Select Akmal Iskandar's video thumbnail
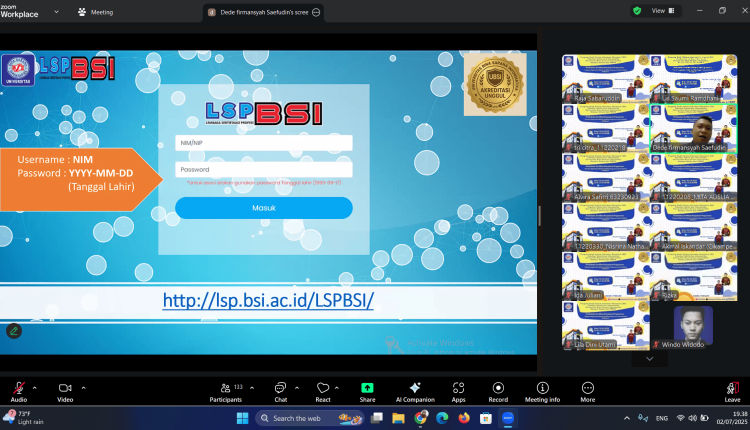The height and width of the screenshot is (430, 750). coord(693,227)
